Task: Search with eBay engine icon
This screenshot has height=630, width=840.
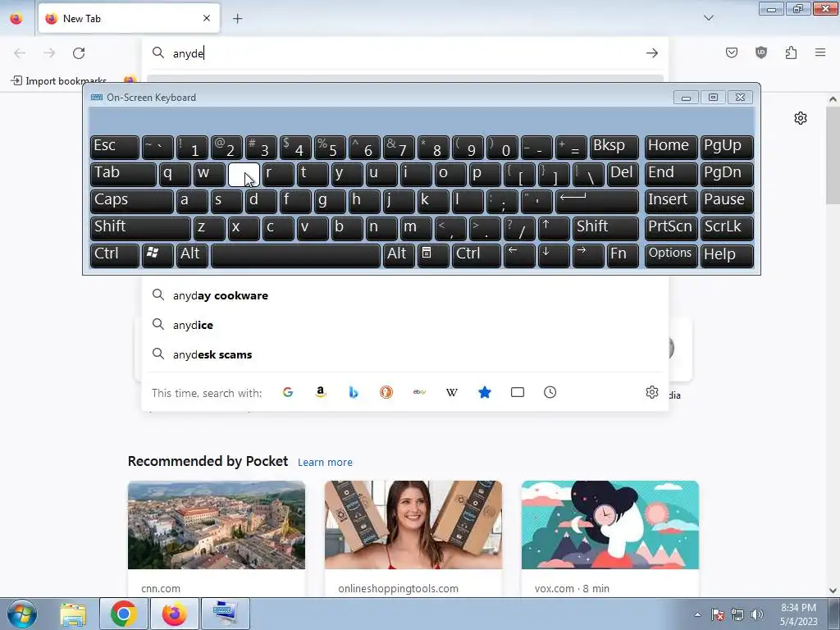Action: tap(419, 393)
